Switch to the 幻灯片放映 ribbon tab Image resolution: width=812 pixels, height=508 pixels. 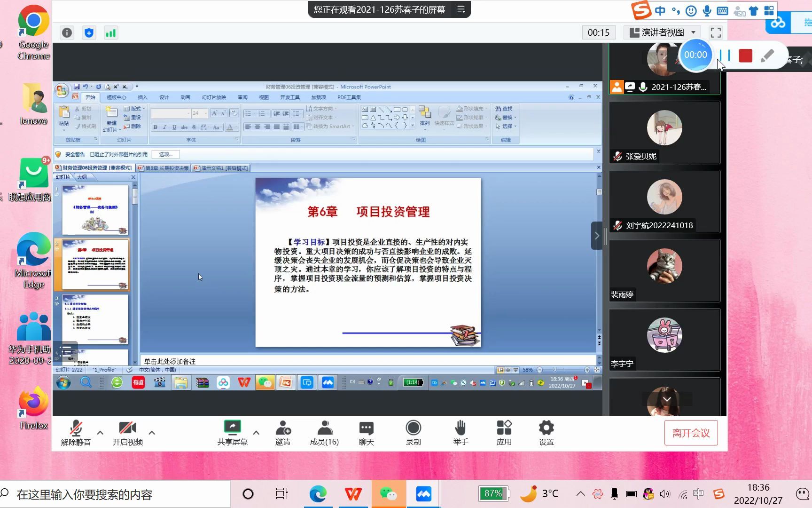click(214, 97)
